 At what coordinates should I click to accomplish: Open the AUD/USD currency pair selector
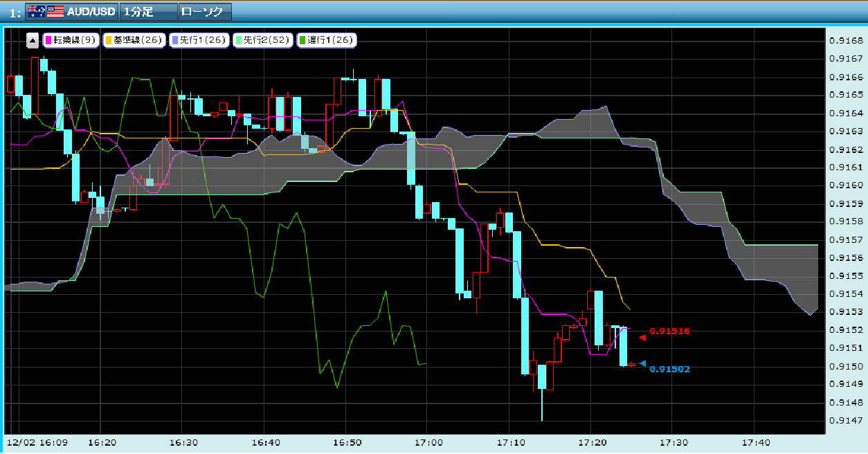[x=71, y=12]
